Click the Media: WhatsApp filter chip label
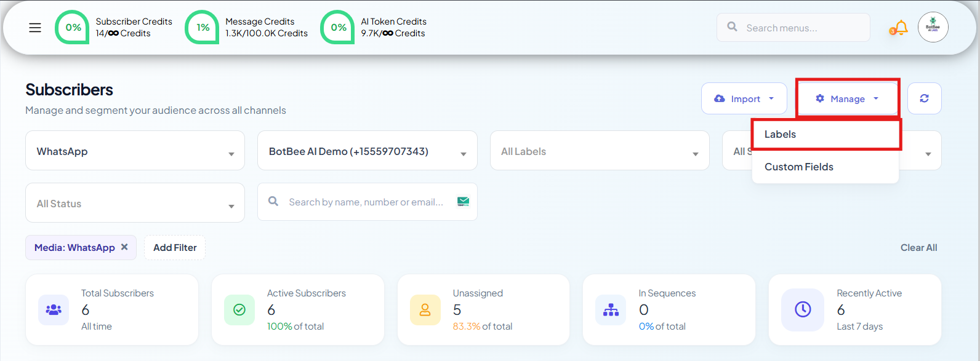980x361 pixels. 74,247
